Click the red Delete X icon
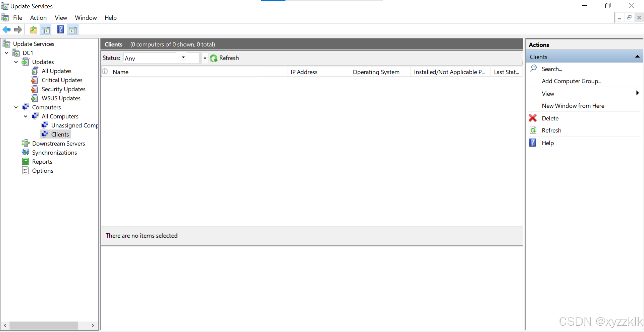Screen dimensions: 644x332 533,118
